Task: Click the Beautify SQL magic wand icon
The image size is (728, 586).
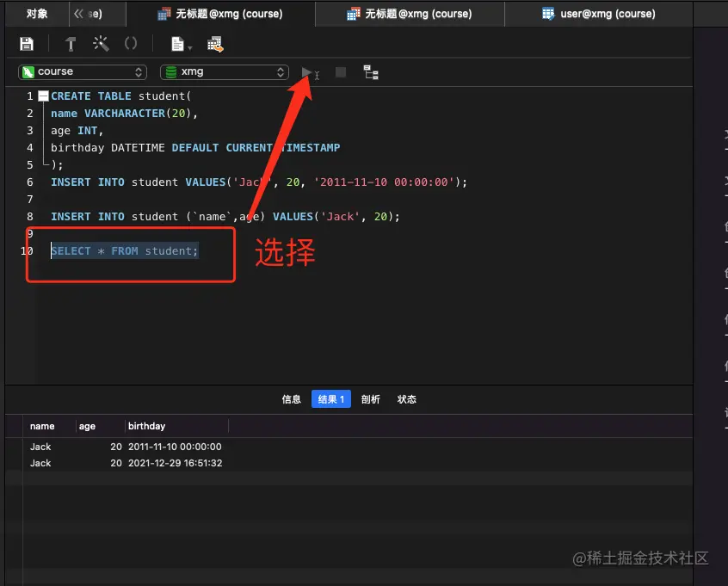Action: 101,44
